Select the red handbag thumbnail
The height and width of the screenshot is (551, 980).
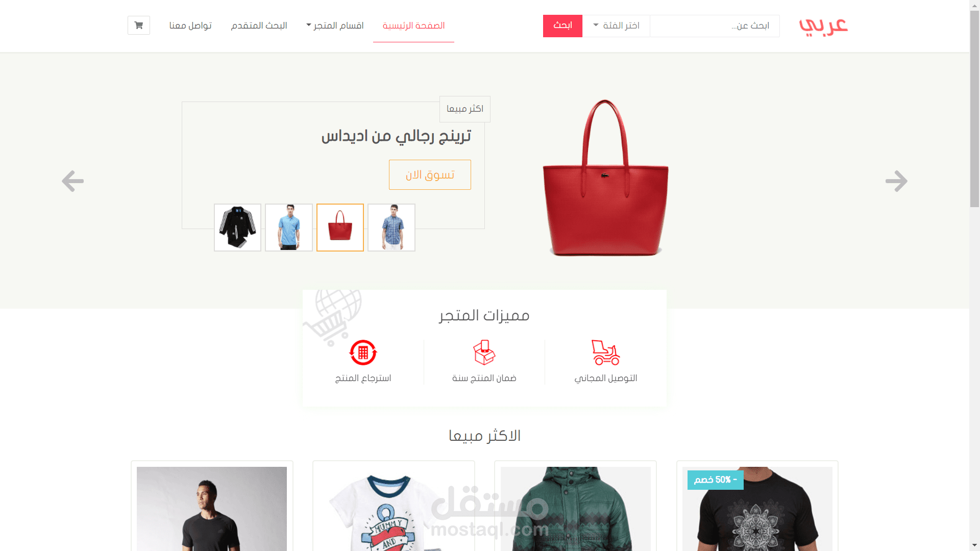click(340, 228)
